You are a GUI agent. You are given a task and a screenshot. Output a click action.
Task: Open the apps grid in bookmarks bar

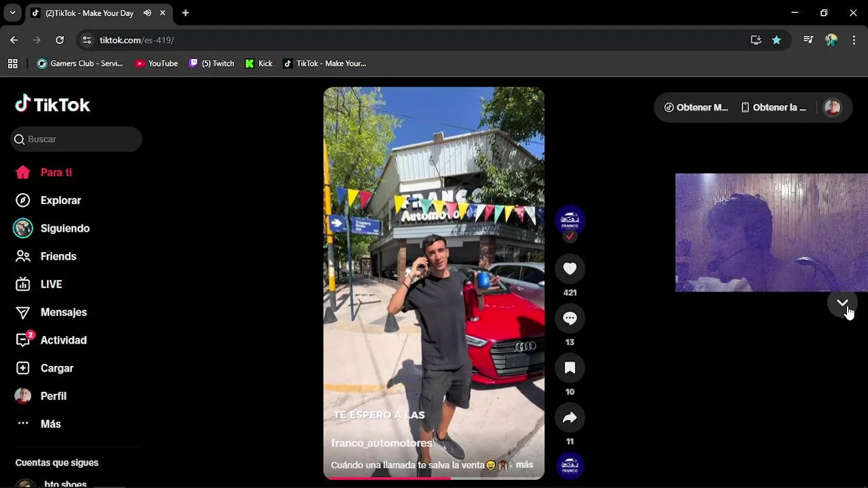coord(12,63)
